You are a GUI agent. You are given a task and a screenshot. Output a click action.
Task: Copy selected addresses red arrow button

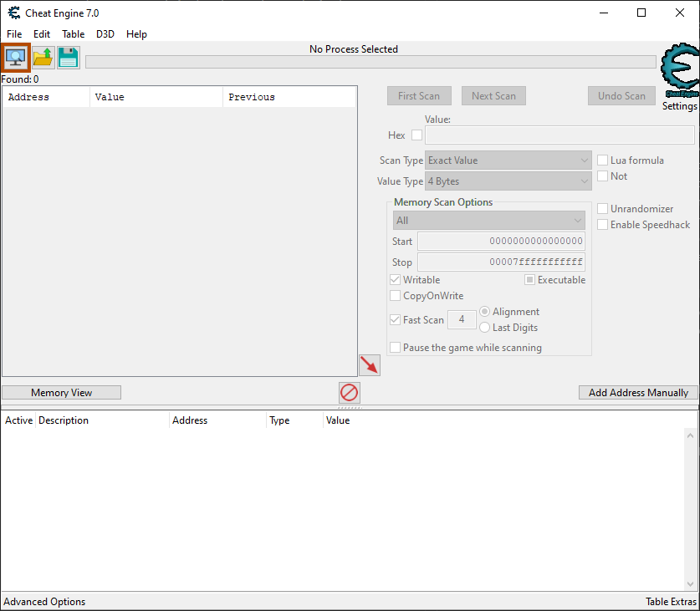click(369, 365)
